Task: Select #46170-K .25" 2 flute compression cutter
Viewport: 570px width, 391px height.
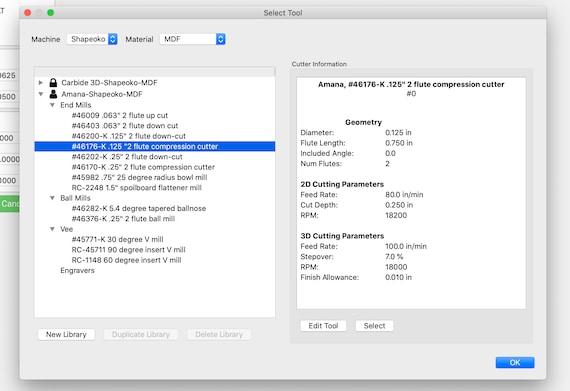Action: coord(143,167)
